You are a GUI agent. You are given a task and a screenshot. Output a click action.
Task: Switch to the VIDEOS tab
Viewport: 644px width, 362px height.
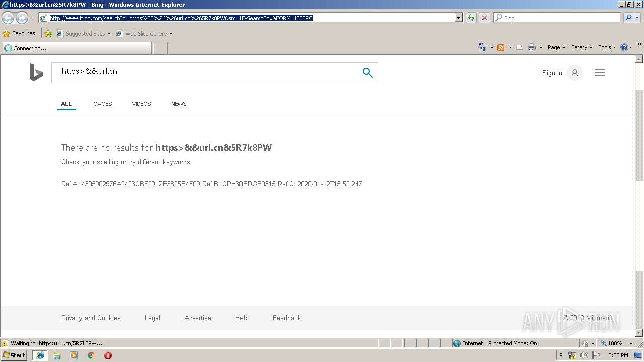pos(141,104)
